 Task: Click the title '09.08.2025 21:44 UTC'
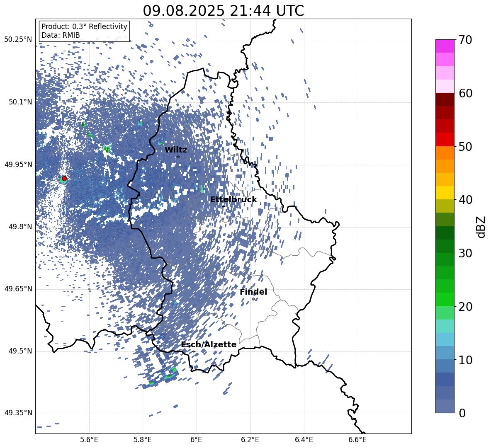tap(223, 11)
